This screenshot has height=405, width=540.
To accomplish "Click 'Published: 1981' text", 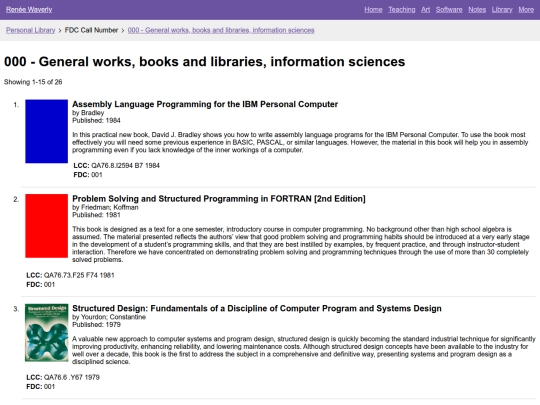I will pyautogui.click(x=96, y=215).
